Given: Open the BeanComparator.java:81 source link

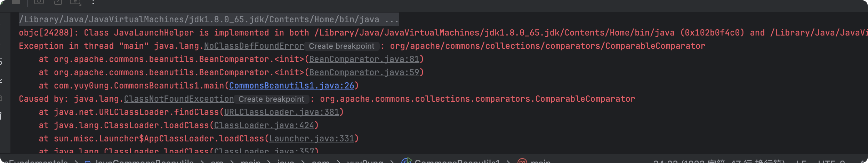Looking at the screenshot, I should [364, 59].
